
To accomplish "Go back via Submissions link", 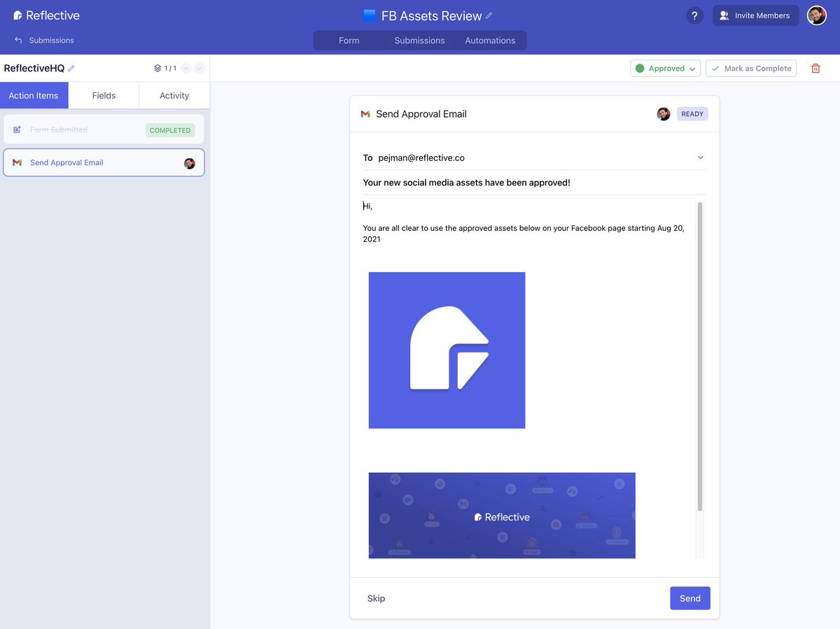I will [x=51, y=41].
